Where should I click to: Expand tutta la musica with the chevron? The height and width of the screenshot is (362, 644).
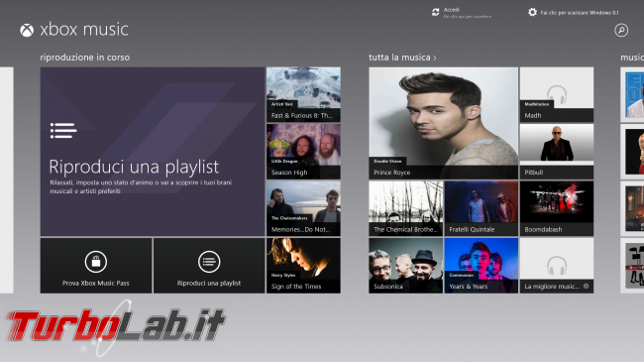coord(435,58)
